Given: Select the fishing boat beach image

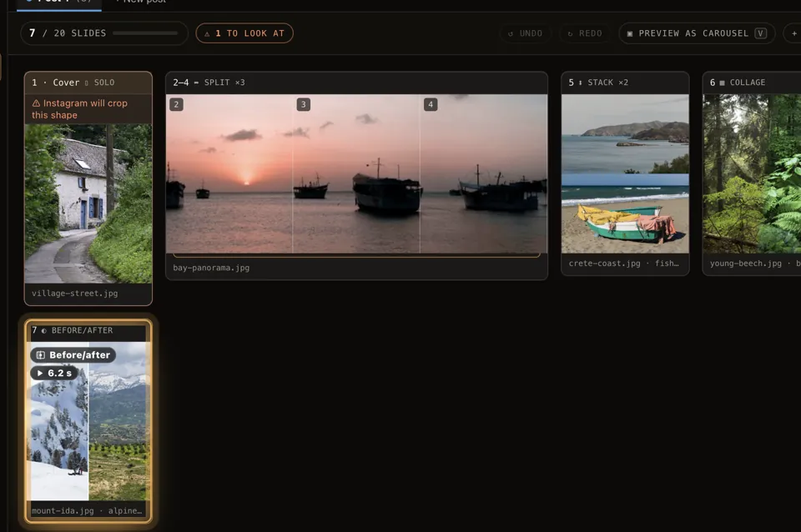Looking at the screenshot, I should point(625,213).
